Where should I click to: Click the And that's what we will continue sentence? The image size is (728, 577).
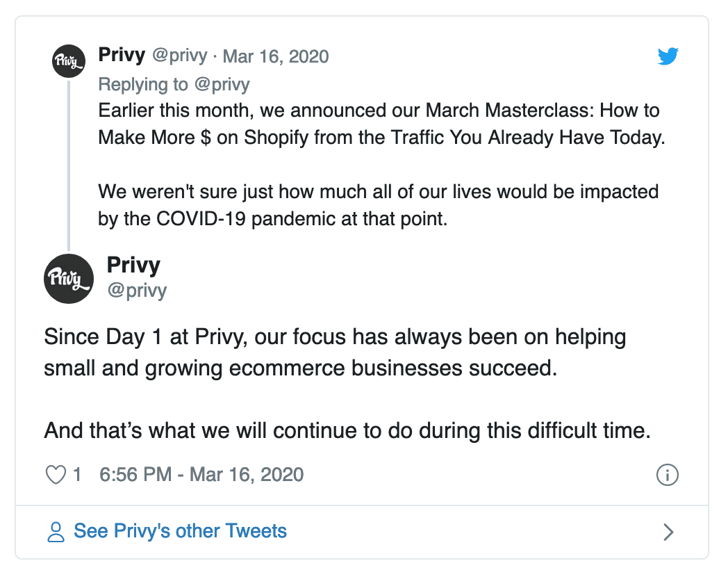point(347,430)
